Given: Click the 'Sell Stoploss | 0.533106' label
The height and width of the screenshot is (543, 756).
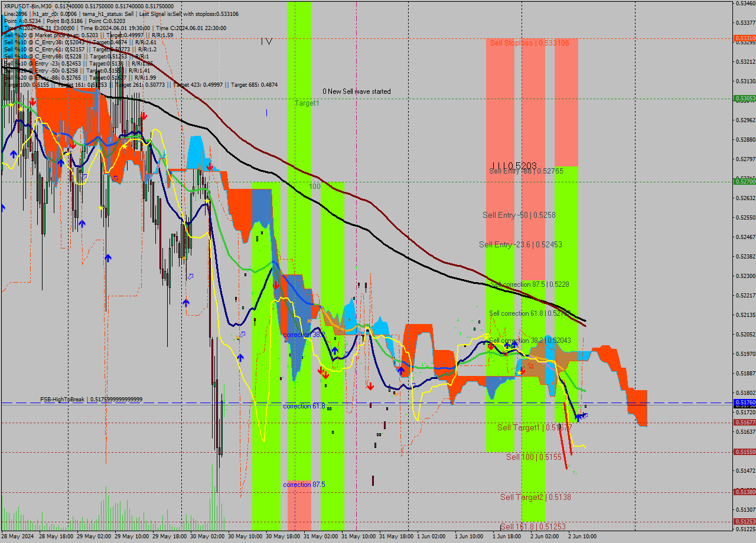Looking at the screenshot, I should coord(529,43).
